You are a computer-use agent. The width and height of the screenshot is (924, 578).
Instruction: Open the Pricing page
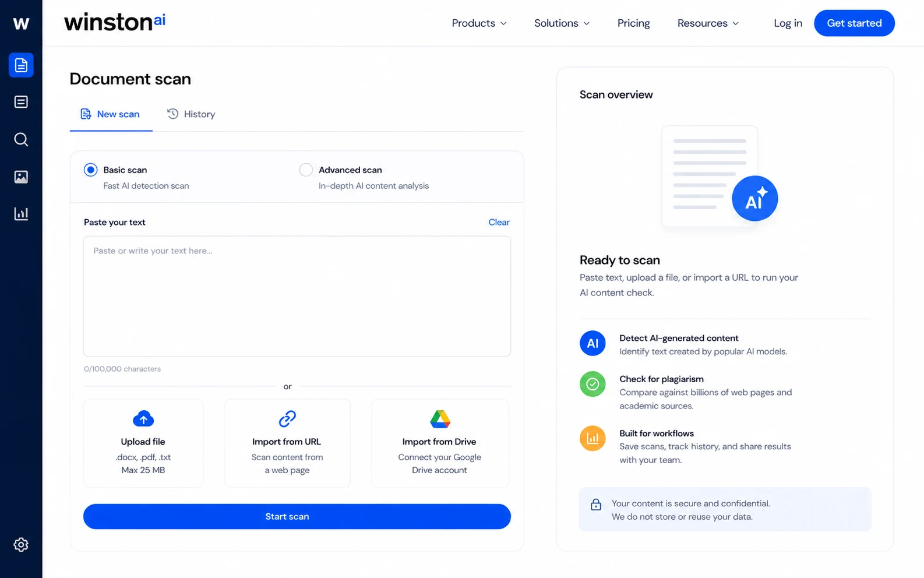[x=633, y=23]
